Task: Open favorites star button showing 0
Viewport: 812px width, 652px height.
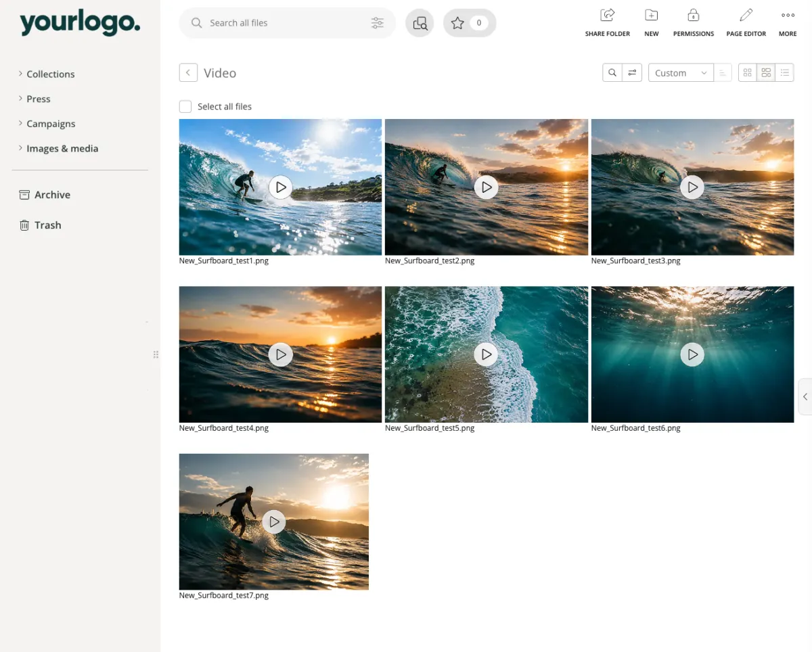Action: (470, 23)
